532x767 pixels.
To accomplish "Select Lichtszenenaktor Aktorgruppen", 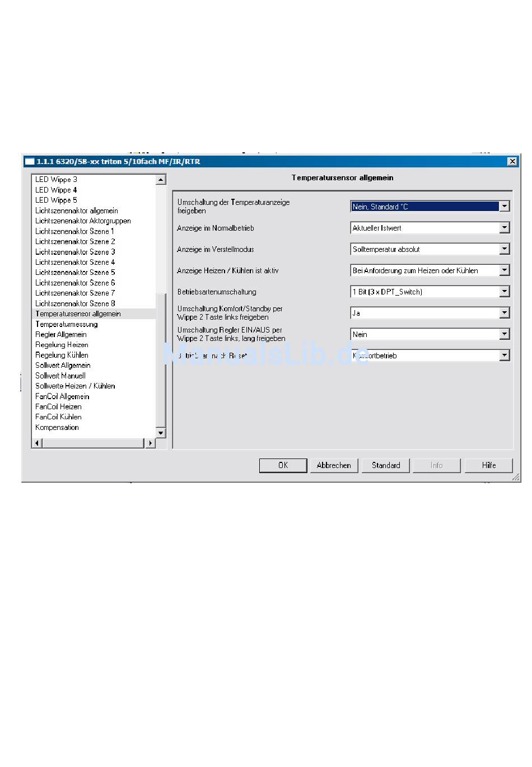I will click(x=83, y=221).
